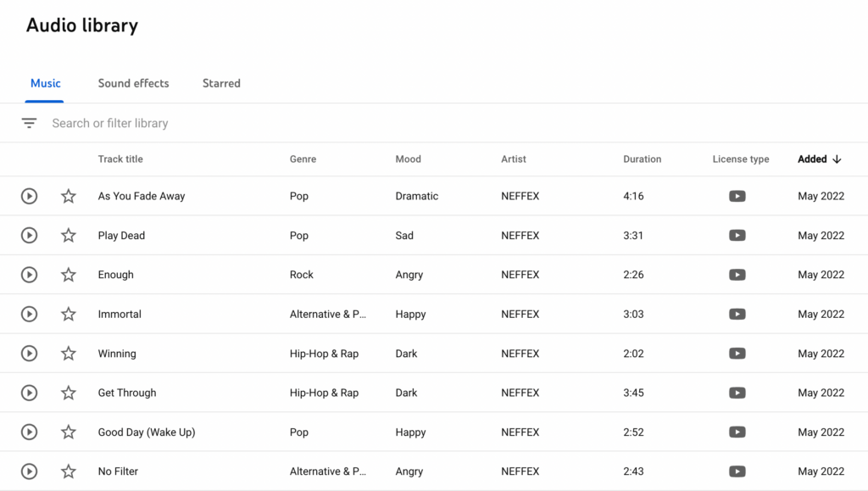
Task: Click YouTube license icon for Play Dead
Action: 737,235
